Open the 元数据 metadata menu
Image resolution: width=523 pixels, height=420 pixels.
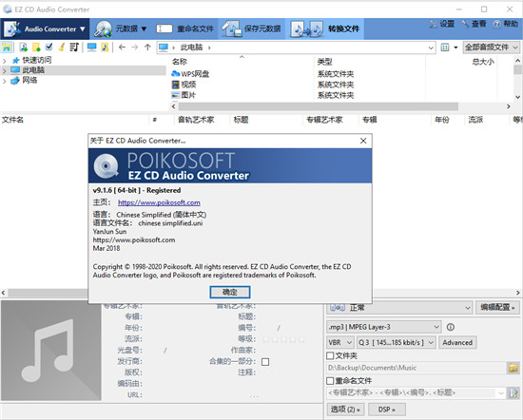click(x=121, y=29)
